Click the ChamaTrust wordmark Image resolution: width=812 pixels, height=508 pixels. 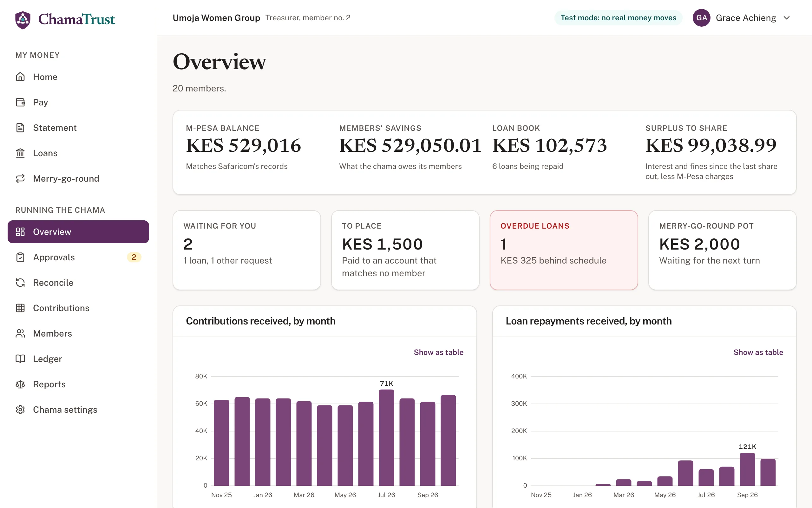pyautogui.click(x=76, y=19)
